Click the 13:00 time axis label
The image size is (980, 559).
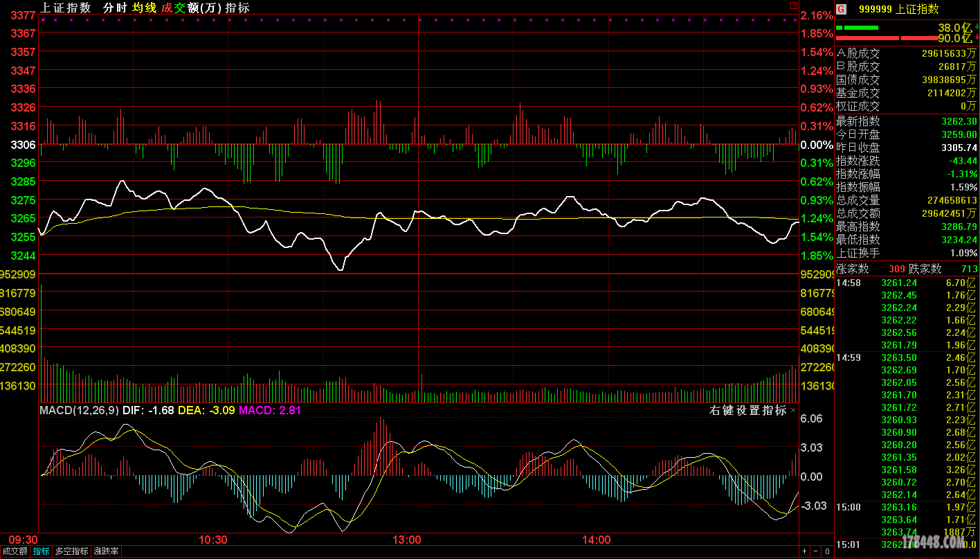[407, 540]
